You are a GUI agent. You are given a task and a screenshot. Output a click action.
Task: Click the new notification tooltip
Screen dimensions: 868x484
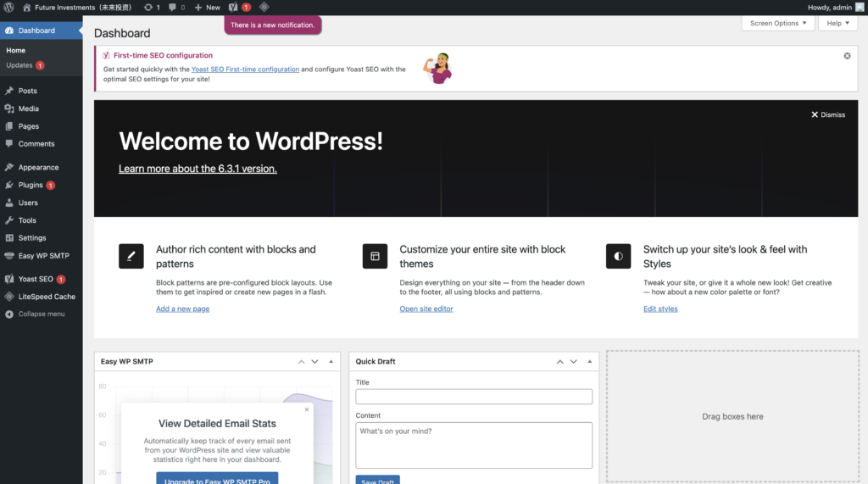pos(272,25)
